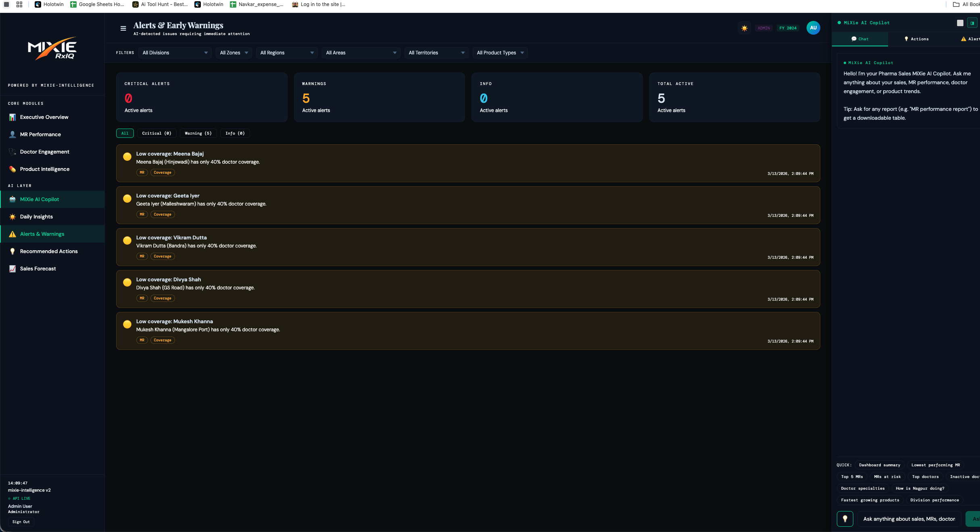Click the Dashboard summary quick prompt
Screen dimensions: 980x532
(x=879, y=465)
